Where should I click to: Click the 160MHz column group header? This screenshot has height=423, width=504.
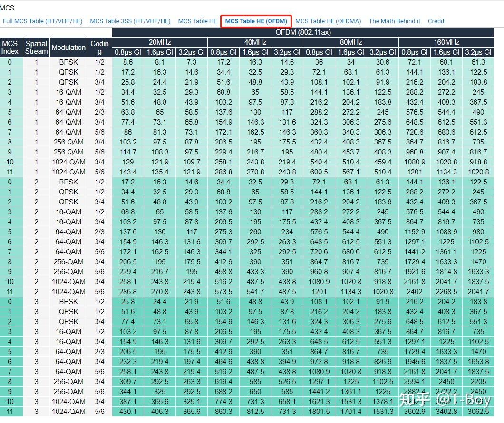[446, 42]
